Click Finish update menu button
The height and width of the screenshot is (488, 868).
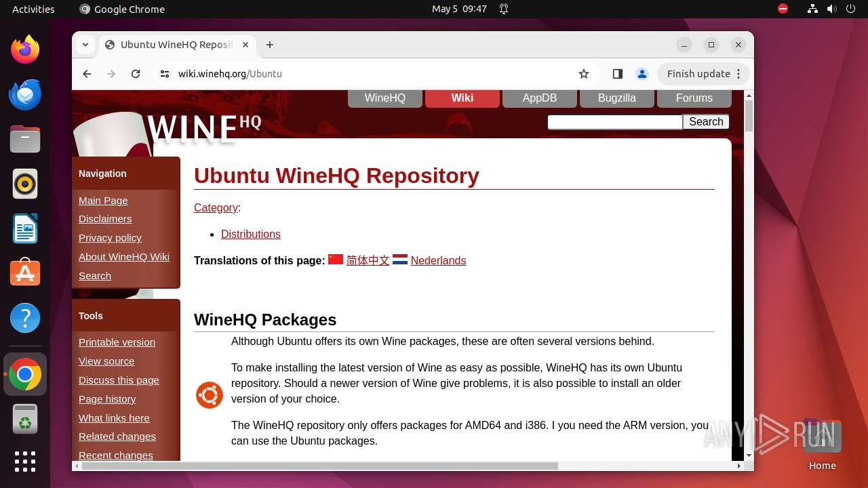click(703, 74)
